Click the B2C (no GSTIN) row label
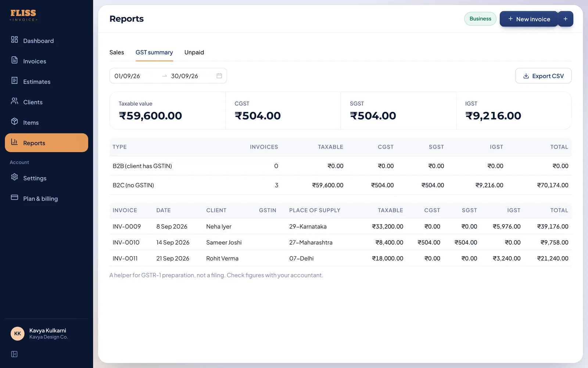The width and height of the screenshot is (588, 368). tap(133, 185)
